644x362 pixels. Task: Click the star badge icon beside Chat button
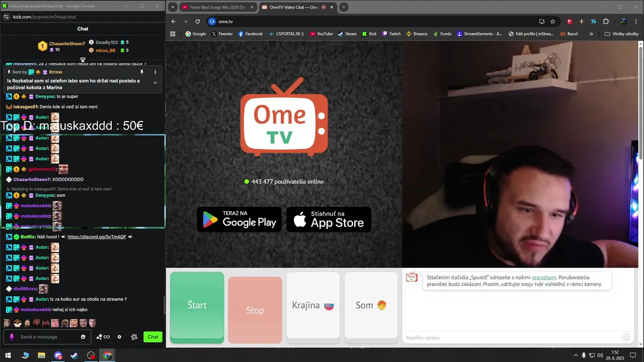point(134,337)
